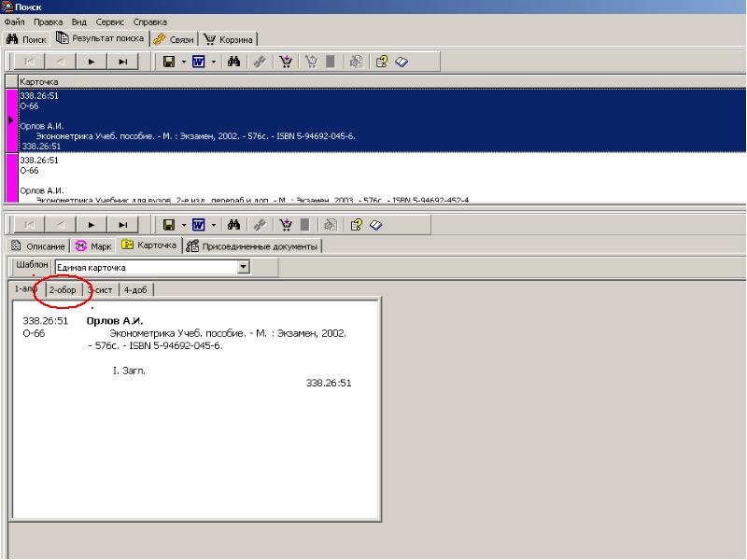Switch to the Поиск tab
This screenshot has height=560, width=747.
point(27,39)
